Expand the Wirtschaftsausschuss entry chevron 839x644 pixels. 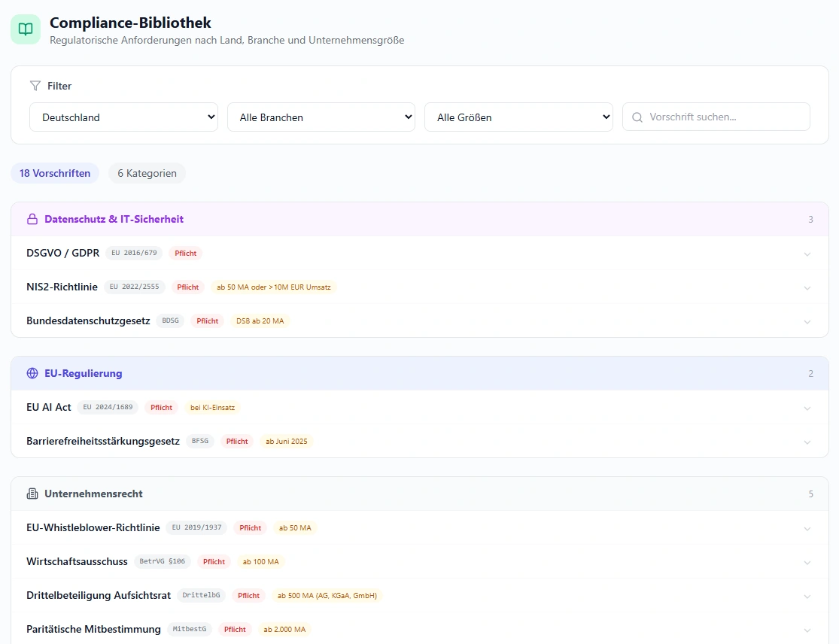pos(807,562)
